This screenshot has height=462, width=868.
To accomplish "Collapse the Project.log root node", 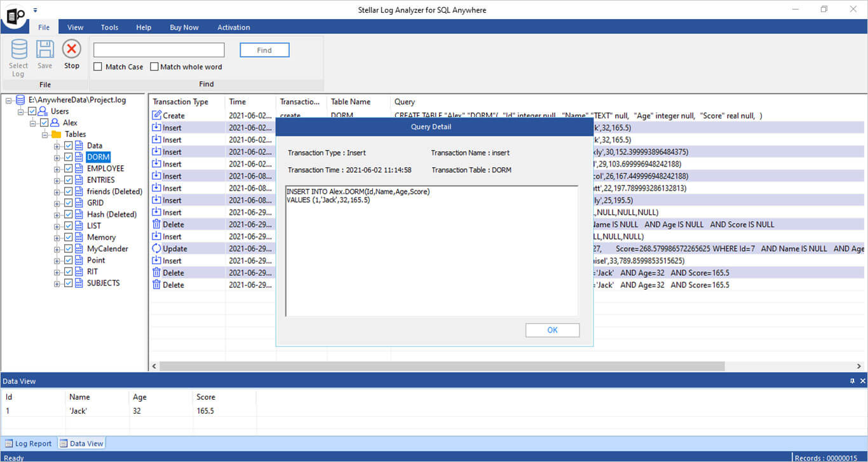I will (x=9, y=100).
